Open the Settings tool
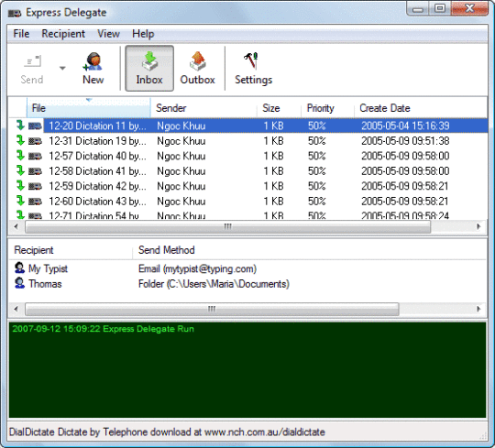This screenshot has height=448, width=495. pyautogui.click(x=253, y=69)
